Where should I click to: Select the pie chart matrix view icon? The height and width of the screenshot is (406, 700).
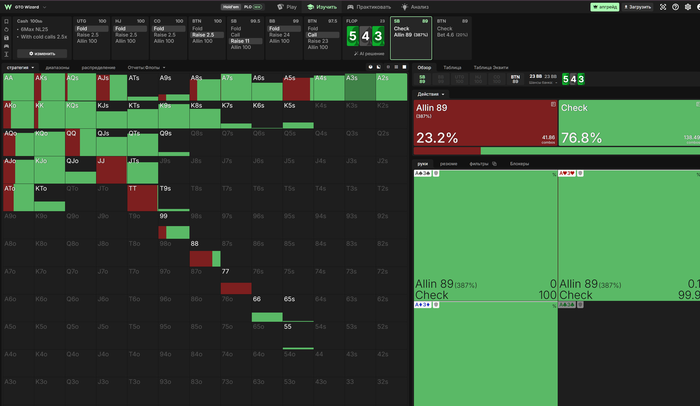(x=370, y=67)
